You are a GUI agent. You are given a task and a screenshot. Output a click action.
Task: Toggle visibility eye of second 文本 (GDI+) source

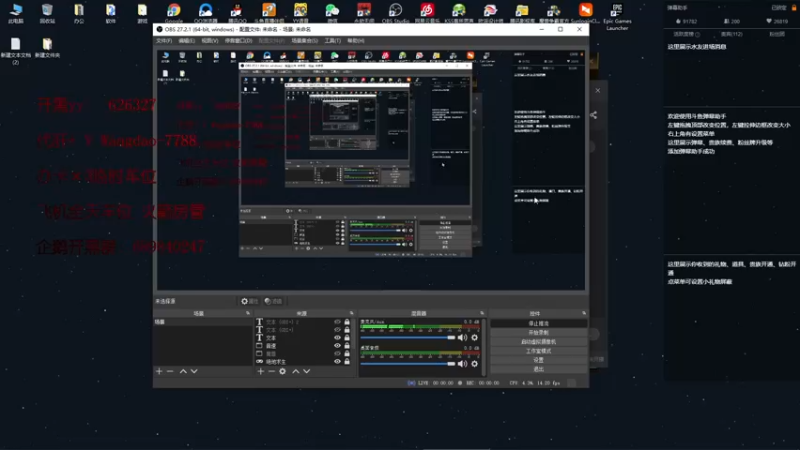337,330
